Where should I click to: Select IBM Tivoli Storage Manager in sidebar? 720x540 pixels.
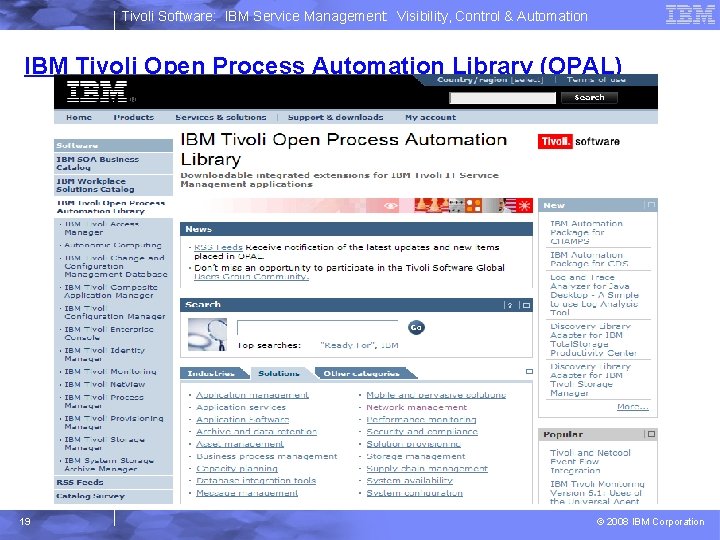104,444
